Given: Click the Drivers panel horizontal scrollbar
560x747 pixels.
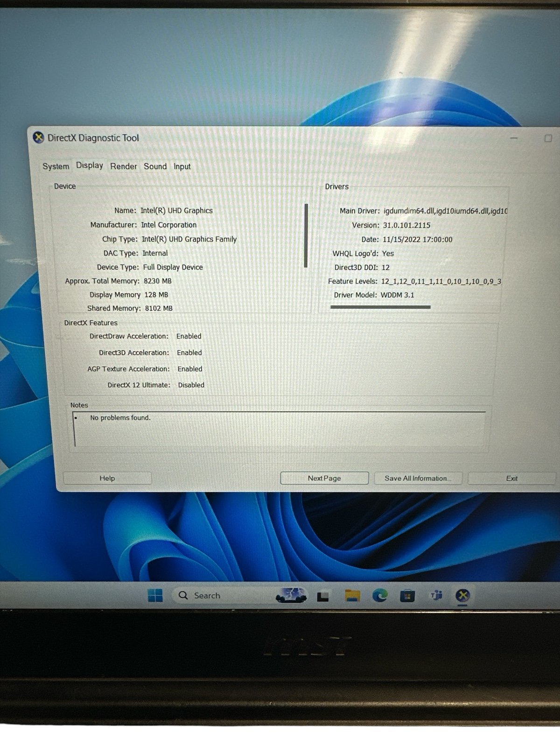Looking at the screenshot, I should coord(380,307).
